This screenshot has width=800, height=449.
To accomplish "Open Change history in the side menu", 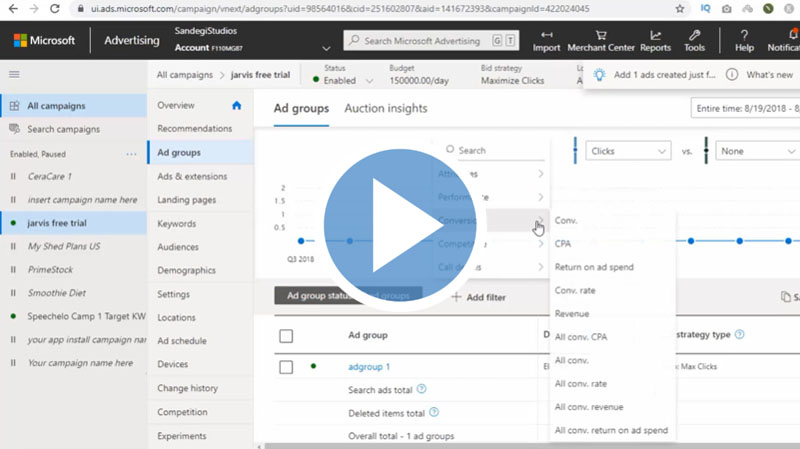I will click(187, 388).
